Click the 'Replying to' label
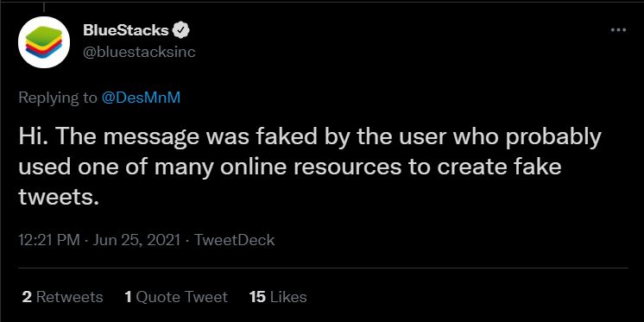This screenshot has width=644, height=322. (x=58, y=98)
